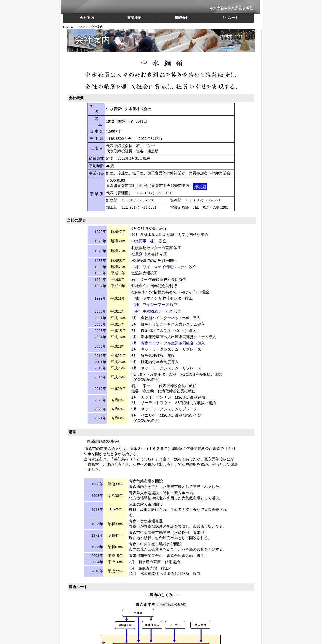The width and height of the screenshot is (322, 644).
Task: Click the トップ breadcrumb link
Action: tap(80, 27)
